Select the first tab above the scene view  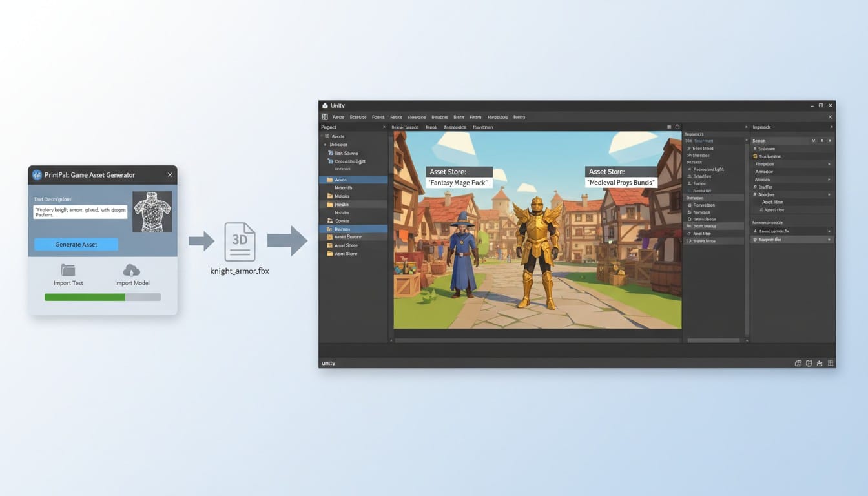click(x=406, y=127)
